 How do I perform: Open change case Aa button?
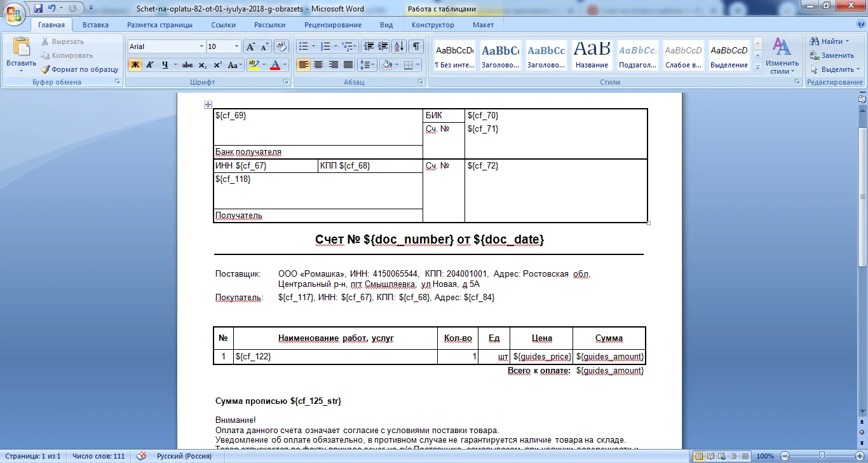coord(234,65)
